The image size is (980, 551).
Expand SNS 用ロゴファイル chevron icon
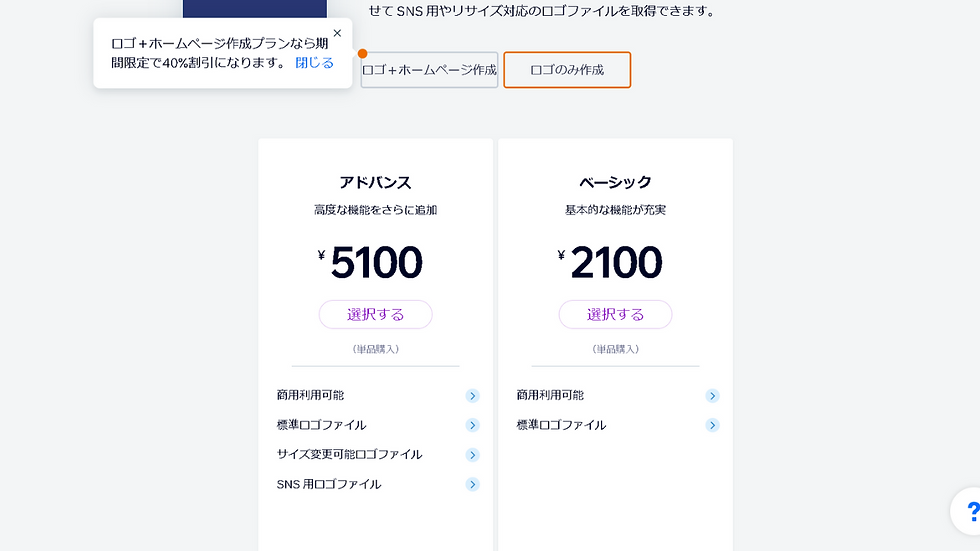472,484
